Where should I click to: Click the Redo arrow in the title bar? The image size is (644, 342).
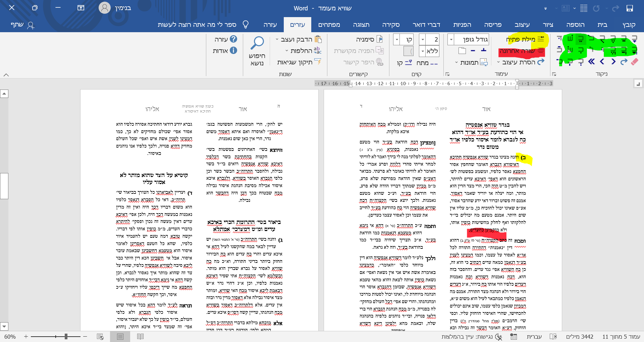click(x=616, y=8)
